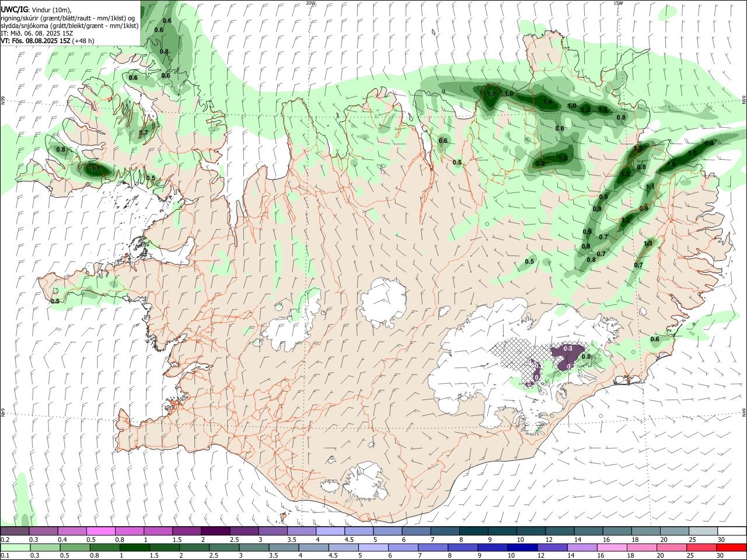Select the 0.2 swatch in the upper snow scale
The width and height of the screenshot is (747, 560).
click(x=15, y=531)
